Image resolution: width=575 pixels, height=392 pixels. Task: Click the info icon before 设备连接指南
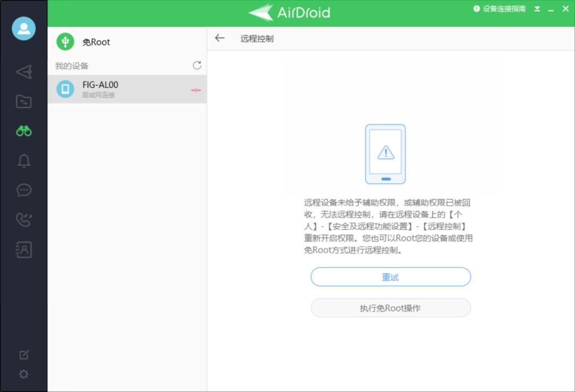(475, 9)
